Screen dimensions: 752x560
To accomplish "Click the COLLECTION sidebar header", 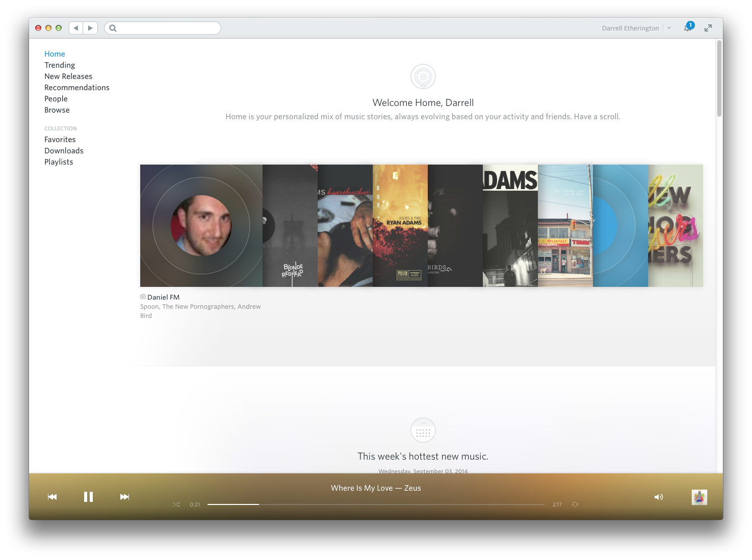I will pos(61,128).
